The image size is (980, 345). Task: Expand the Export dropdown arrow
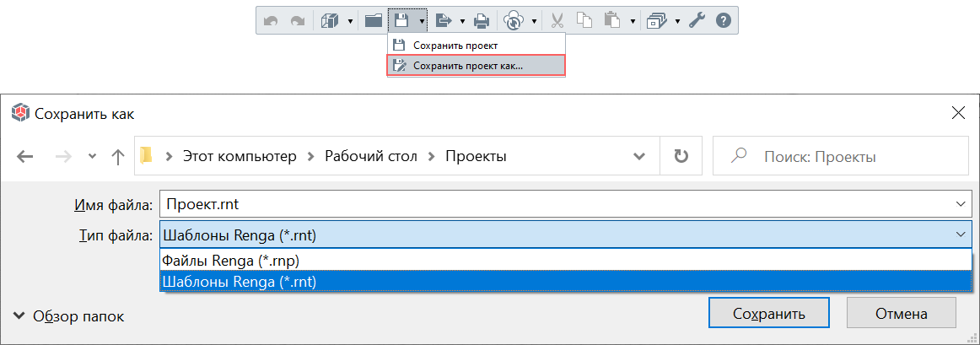[x=462, y=21]
